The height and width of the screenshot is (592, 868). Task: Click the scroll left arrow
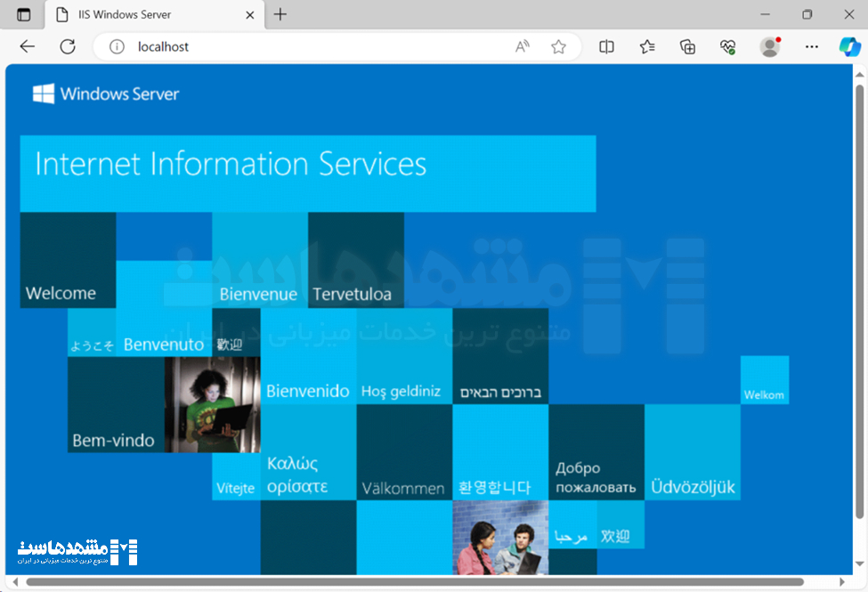(x=15, y=582)
